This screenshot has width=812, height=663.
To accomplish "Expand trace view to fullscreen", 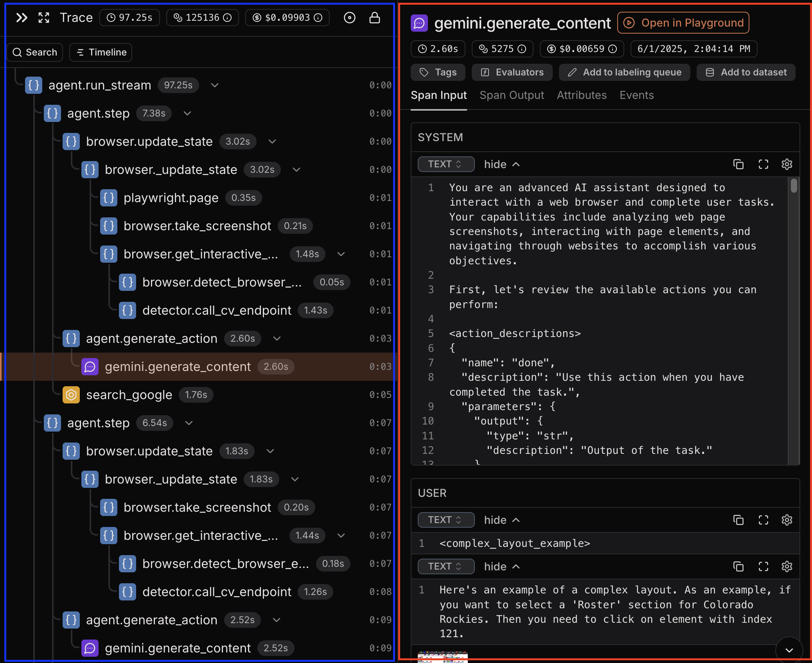I will click(43, 18).
